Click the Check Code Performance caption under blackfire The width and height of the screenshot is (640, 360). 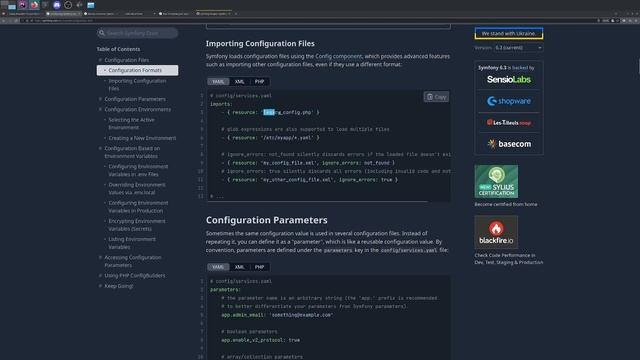coord(509,259)
